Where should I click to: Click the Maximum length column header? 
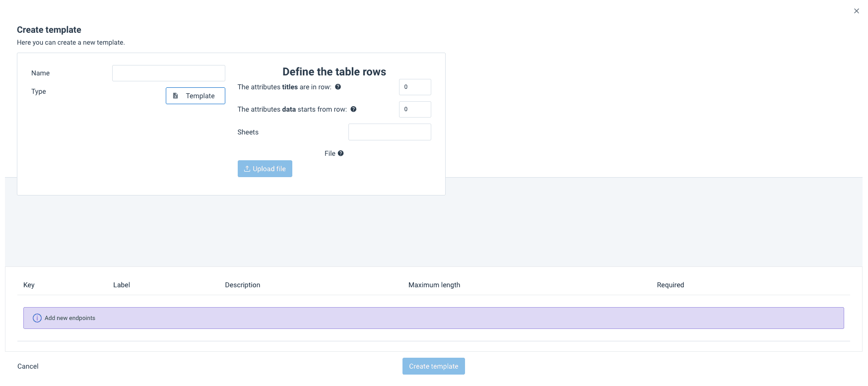(x=434, y=285)
